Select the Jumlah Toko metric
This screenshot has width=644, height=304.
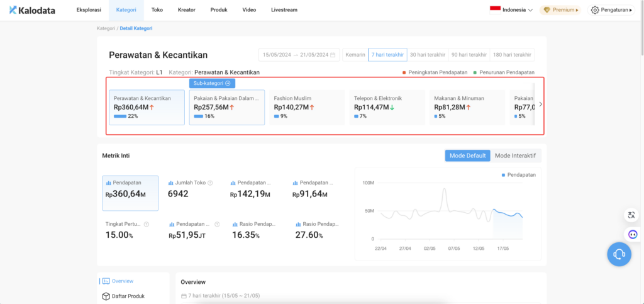(x=191, y=189)
